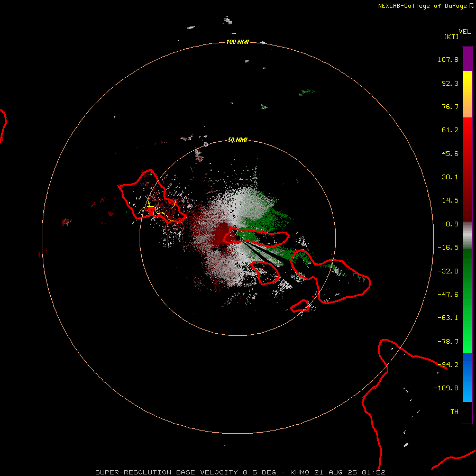Viewport: 476px width, 476px height.
Task: Click the 100 NMI range ring label
Action: [237, 42]
